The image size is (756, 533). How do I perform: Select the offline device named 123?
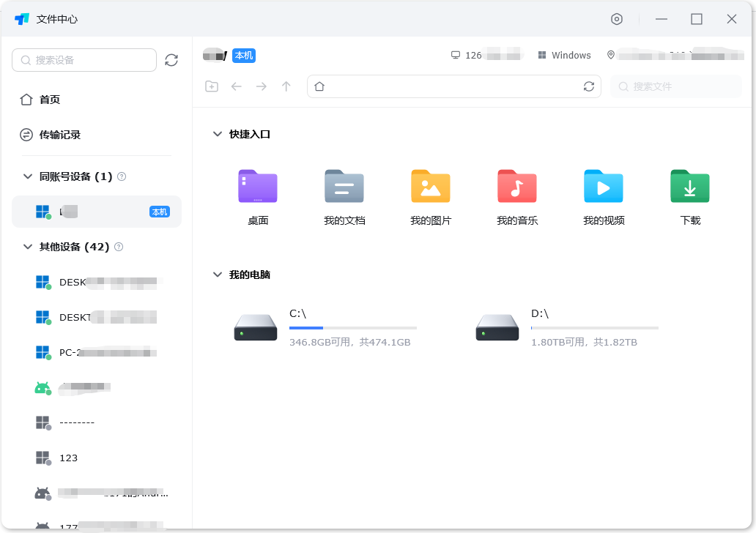(97, 458)
